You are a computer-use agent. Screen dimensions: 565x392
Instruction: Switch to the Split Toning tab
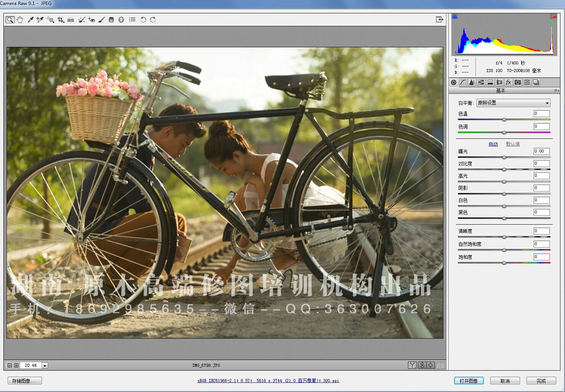490,82
